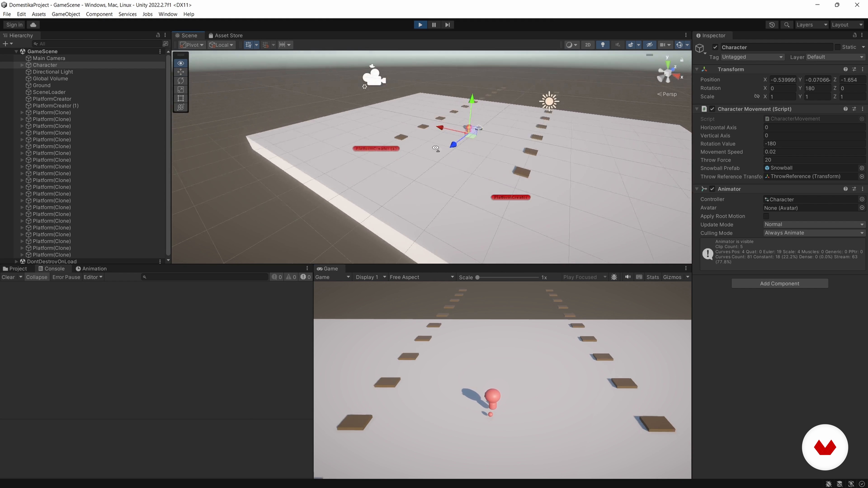
Task: Click the Hierarchy create plus icon
Action: click(5, 44)
